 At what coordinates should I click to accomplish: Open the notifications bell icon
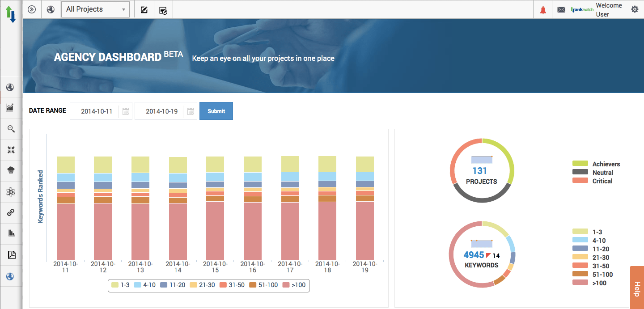click(x=542, y=9)
